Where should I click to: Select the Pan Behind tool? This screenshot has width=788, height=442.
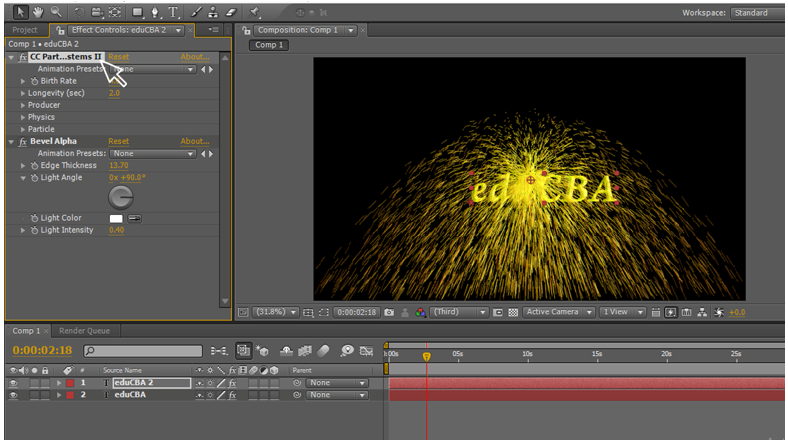pos(115,12)
